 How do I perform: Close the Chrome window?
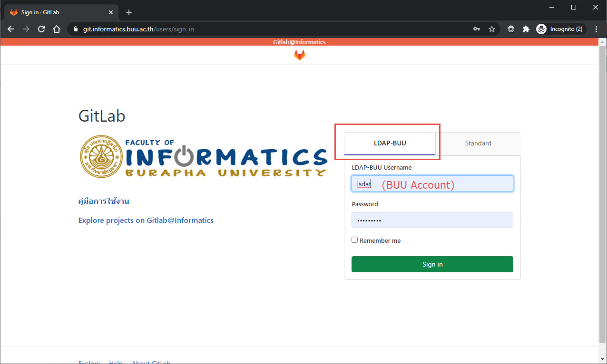[596, 7]
